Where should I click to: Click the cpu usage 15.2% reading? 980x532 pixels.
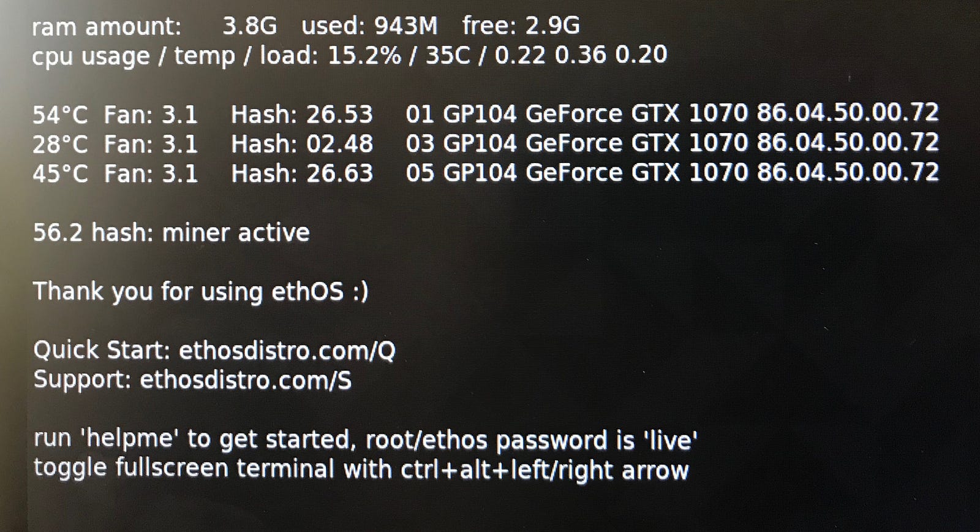[364, 56]
